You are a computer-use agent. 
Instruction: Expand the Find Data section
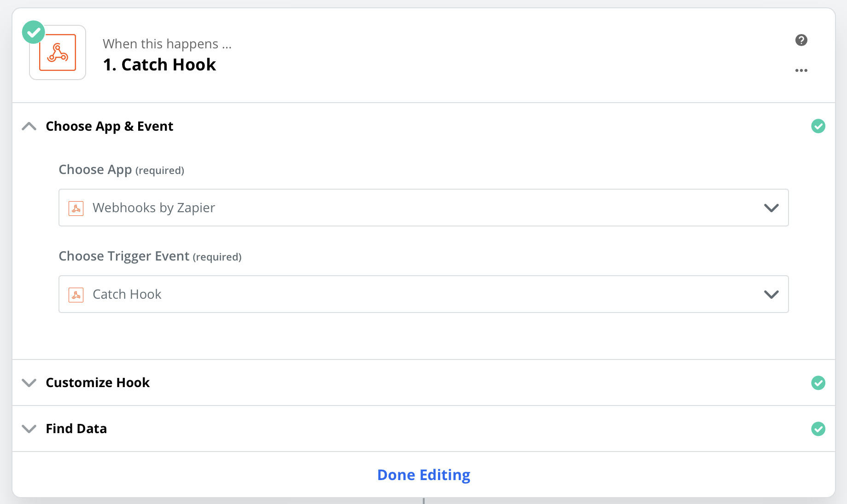(29, 429)
